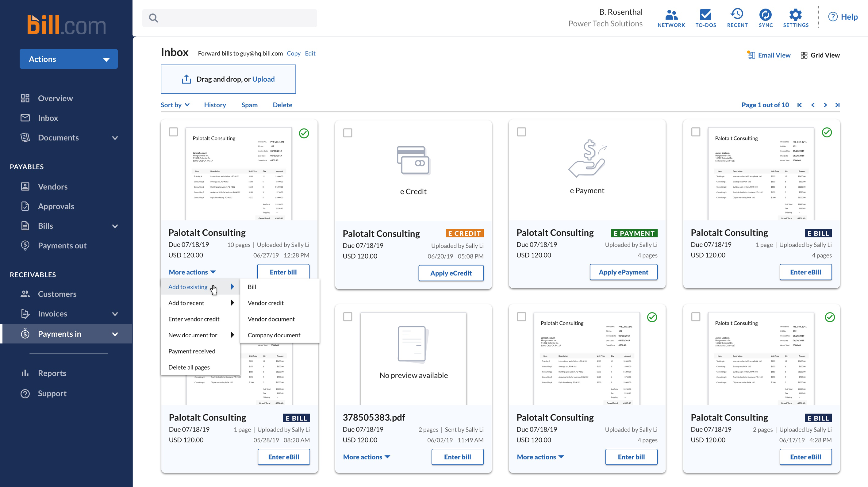Click the upload icon in drop zone

click(x=186, y=79)
